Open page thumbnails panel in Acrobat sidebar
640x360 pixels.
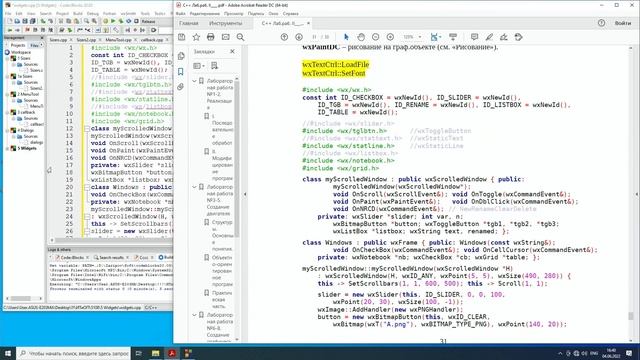tap(181, 56)
